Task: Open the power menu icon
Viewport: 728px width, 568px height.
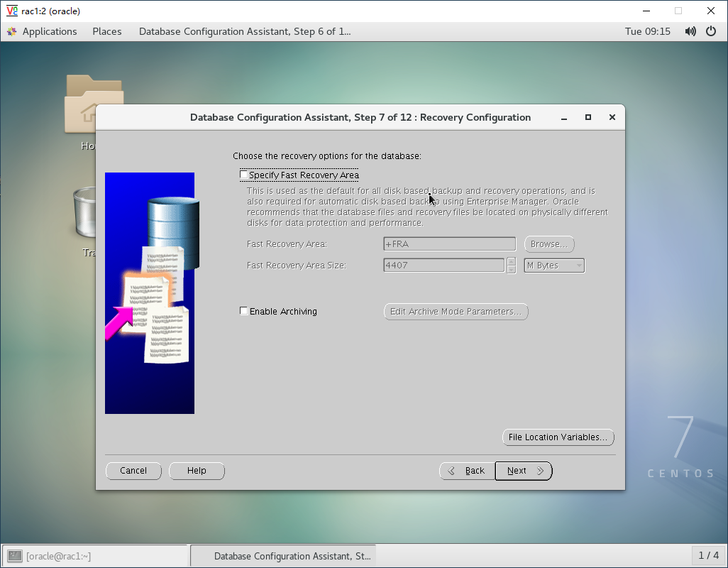Action: 711,31
